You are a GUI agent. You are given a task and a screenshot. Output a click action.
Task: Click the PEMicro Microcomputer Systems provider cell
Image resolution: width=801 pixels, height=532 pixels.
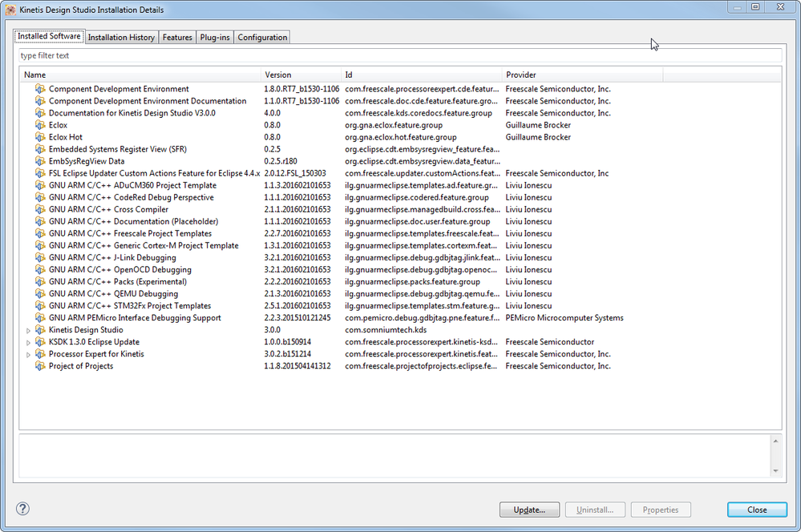click(x=564, y=317)
